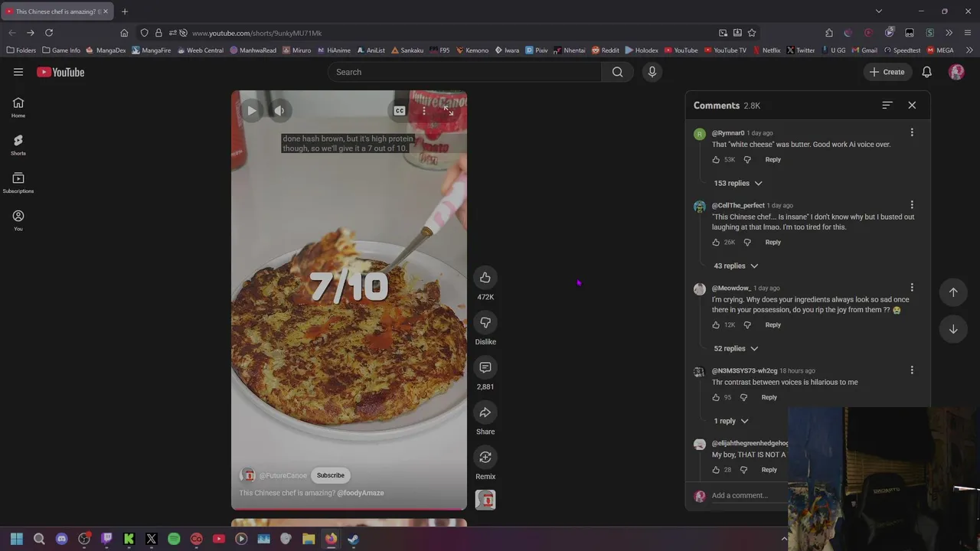The width and height of the screenshot is (980, 551).
Task: Expand 52 replies under @Meowdow_
Action: coord(736,348)
